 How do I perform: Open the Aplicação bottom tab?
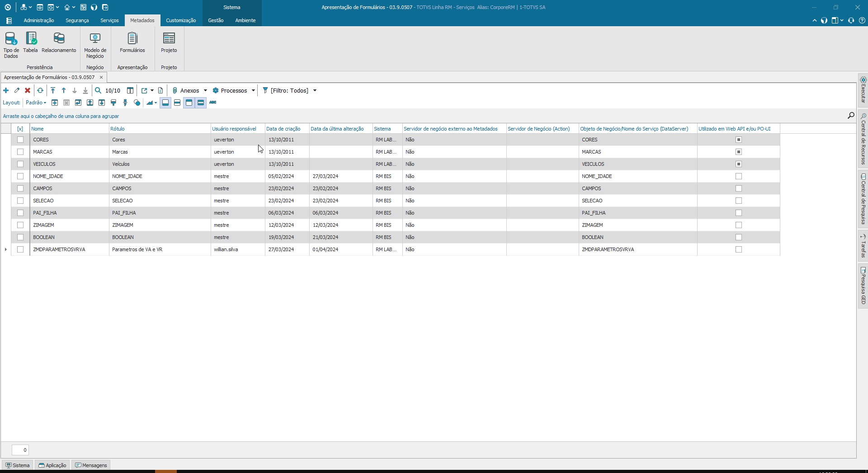tap(52, 465)
